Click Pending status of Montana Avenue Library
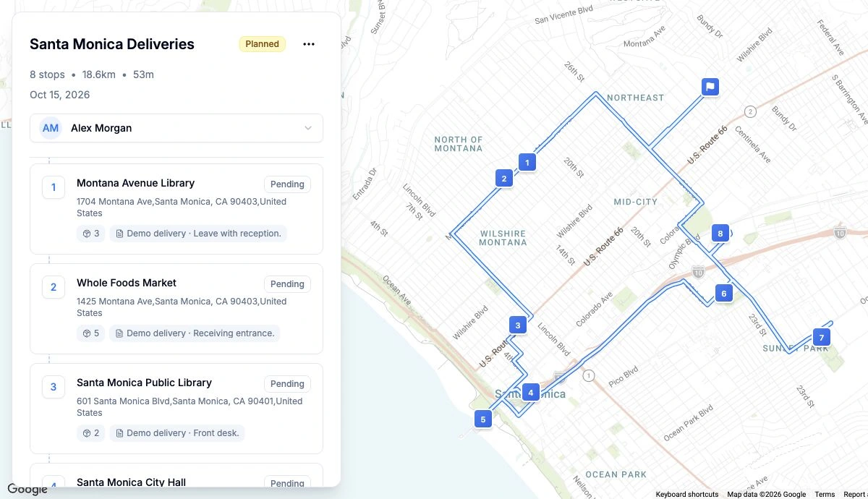This screenshot has height=499, width=868. [x=287, y=184]
